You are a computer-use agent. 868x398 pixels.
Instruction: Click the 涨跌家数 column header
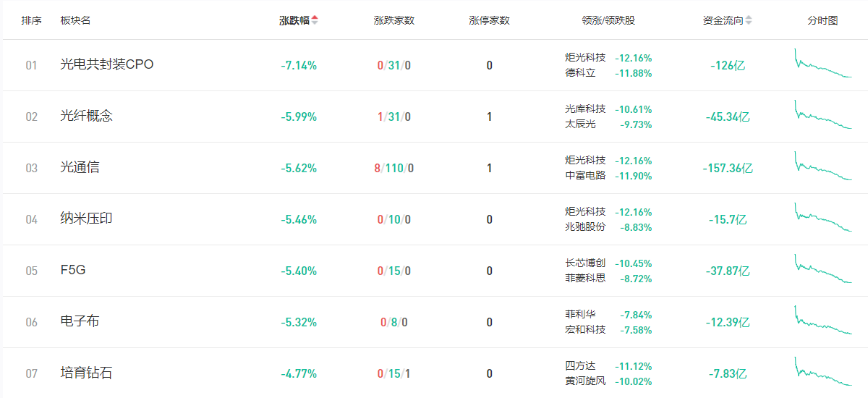[x=394, y=20]
